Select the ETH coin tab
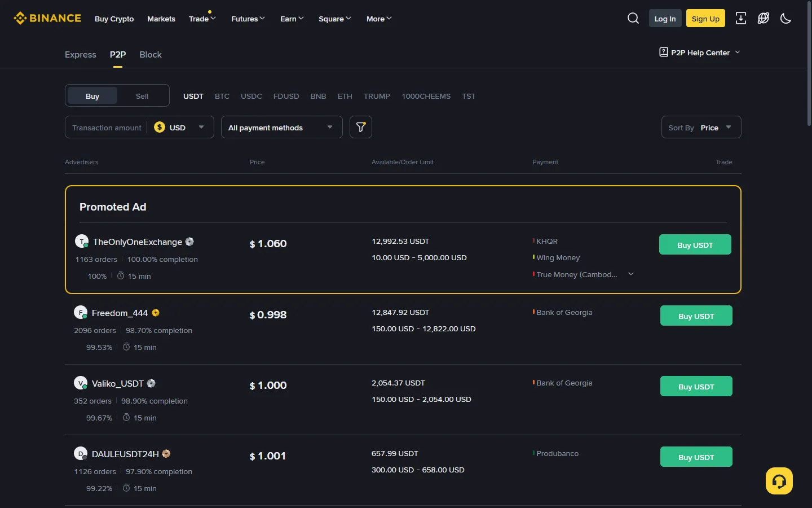The height and width of the screenshot is (508, 812). pos(345,96)
